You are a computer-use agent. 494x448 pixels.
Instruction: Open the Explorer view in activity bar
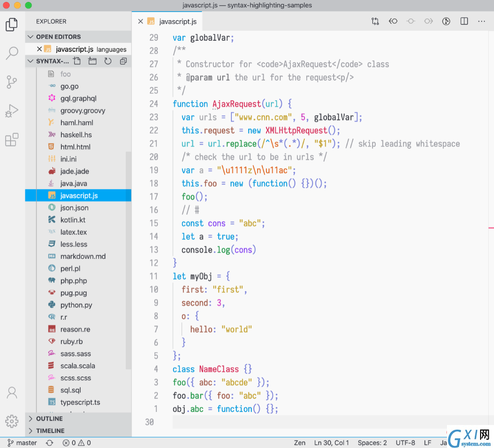[12, 24]
